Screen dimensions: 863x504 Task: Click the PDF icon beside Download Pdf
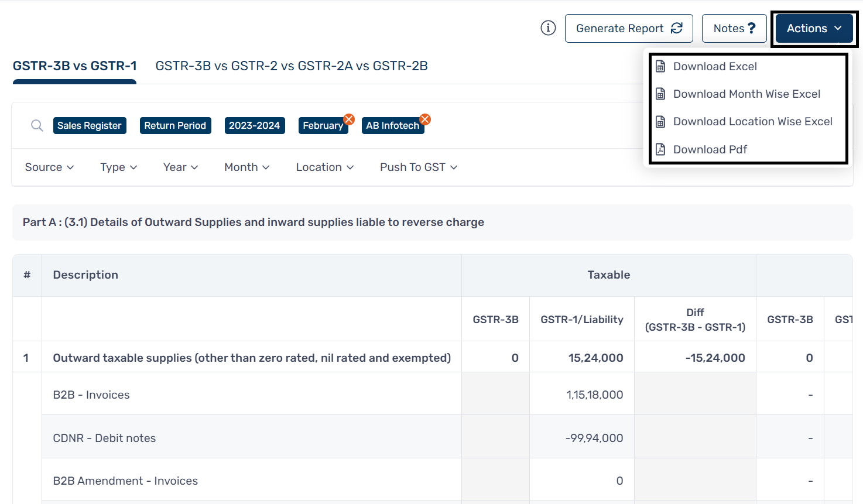[660, 149]
